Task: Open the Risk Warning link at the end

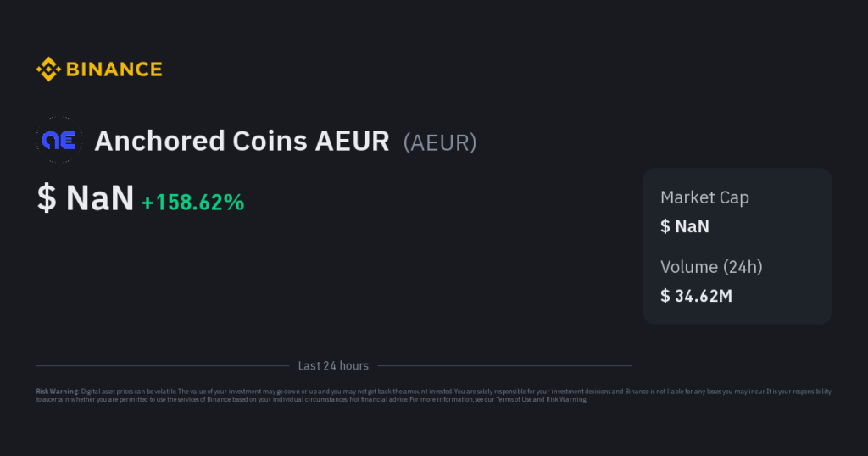Action: 566,399
